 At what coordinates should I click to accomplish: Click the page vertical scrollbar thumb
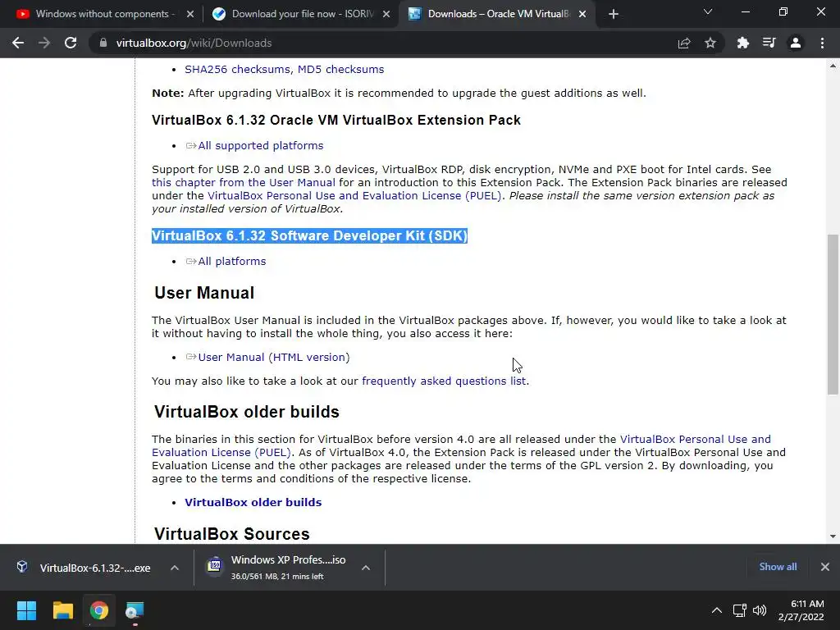tap(833, 314)
